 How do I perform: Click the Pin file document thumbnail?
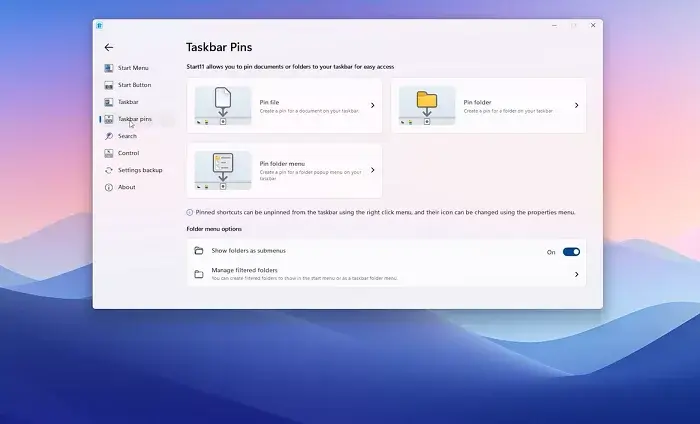pyautogui.click(x=223, y=105)
